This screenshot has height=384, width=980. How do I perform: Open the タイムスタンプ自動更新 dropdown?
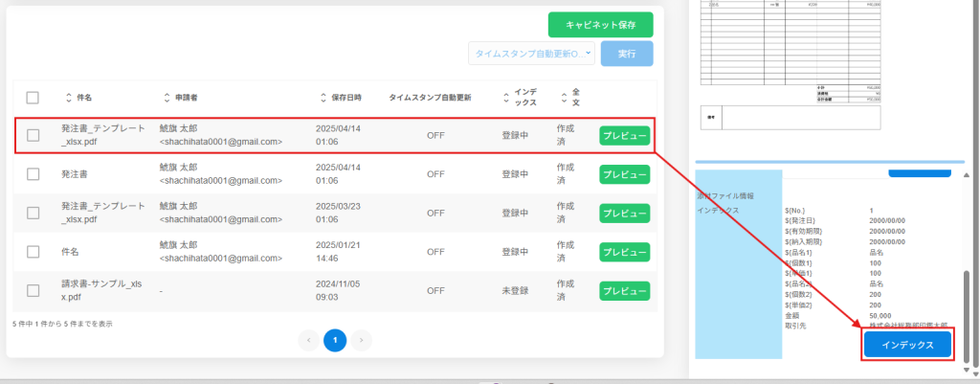(531, 54)
